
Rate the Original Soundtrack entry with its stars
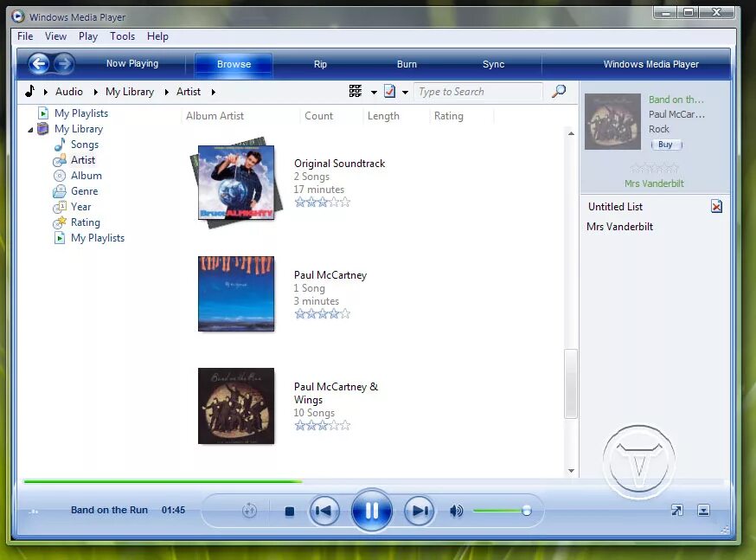[x=322, y=202]
